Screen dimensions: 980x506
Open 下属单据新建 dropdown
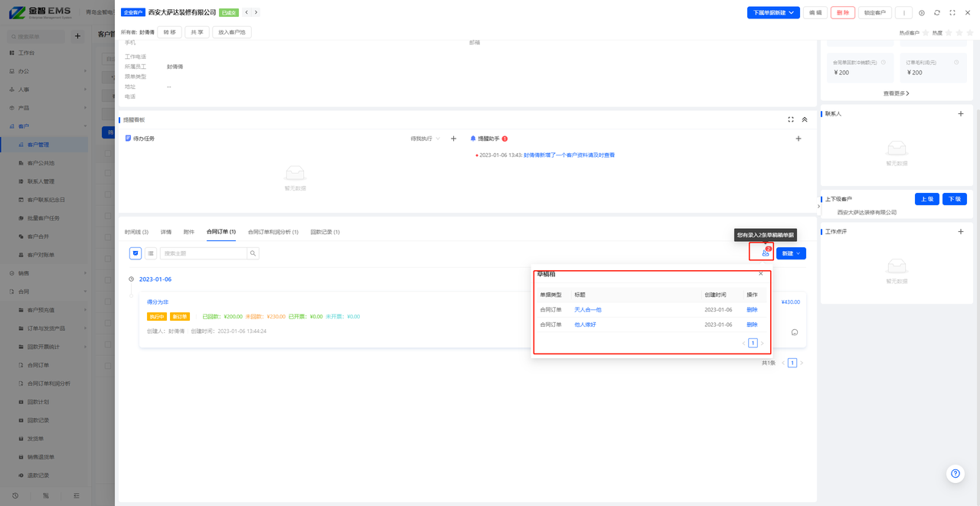point(773,13)
